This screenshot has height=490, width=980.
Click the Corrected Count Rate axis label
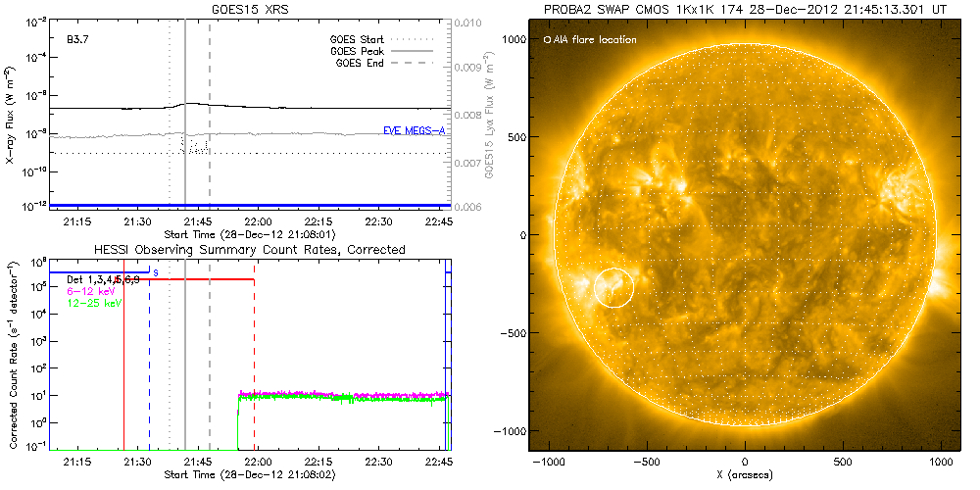(x=11, y=353)
